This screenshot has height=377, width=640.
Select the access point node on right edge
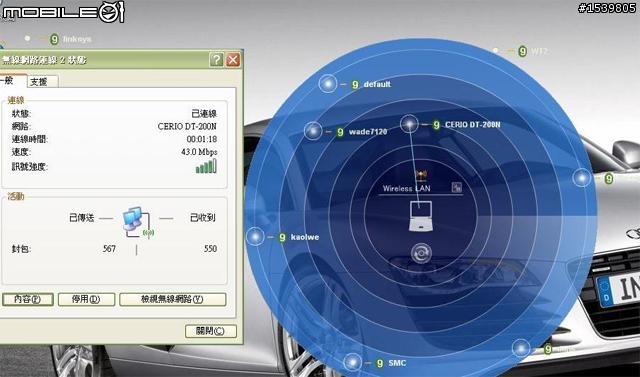(x=582, y=178)
